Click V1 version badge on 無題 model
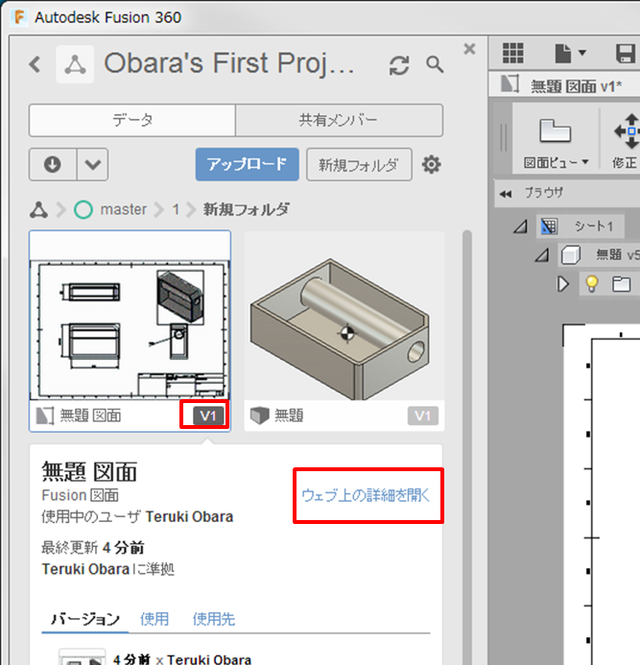The height and width of the screenshot is (665, 640). (423, 416)
